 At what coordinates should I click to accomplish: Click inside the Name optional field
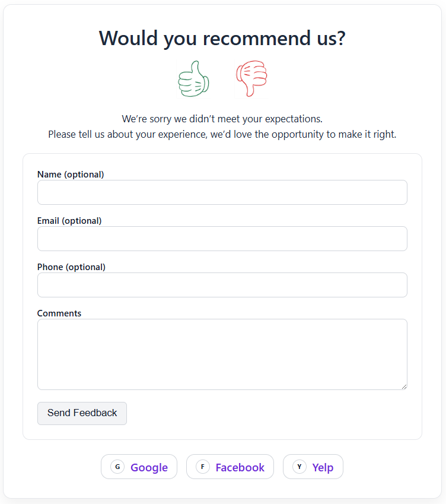222,192
